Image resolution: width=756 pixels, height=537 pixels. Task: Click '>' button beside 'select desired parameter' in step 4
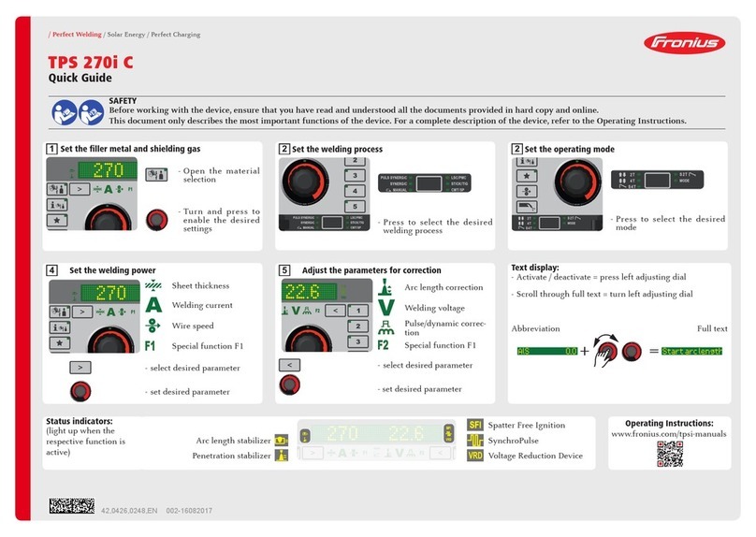tap(80, 368)
